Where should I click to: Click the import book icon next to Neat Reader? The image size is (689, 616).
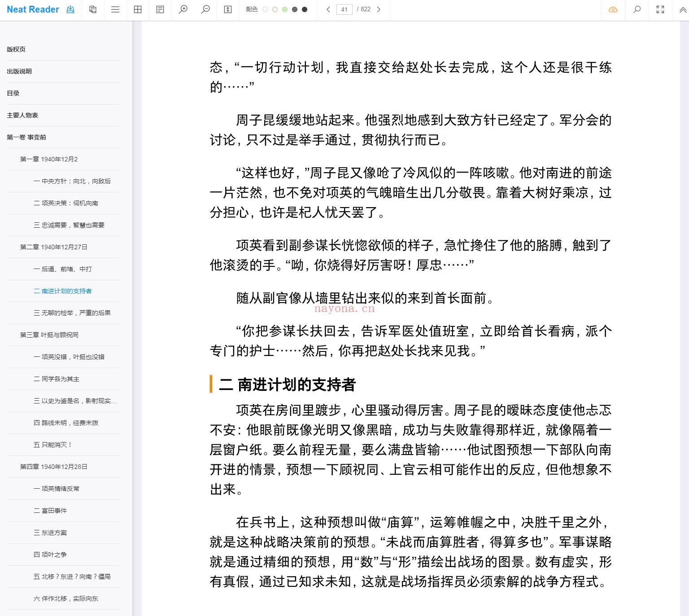tap(70, 9)
